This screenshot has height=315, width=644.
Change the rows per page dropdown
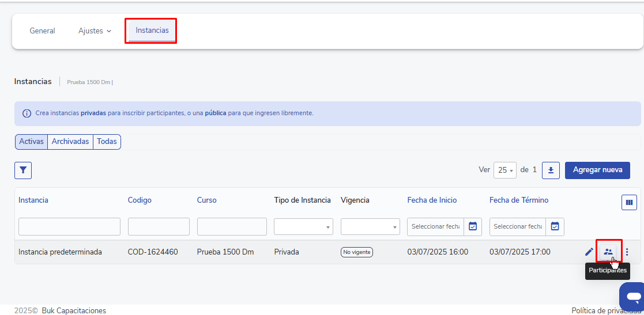tap(505, 170)
